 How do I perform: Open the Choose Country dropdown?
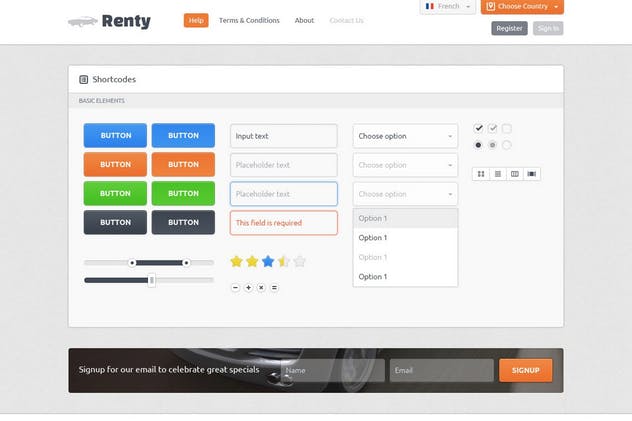click(x=522, y=6)
